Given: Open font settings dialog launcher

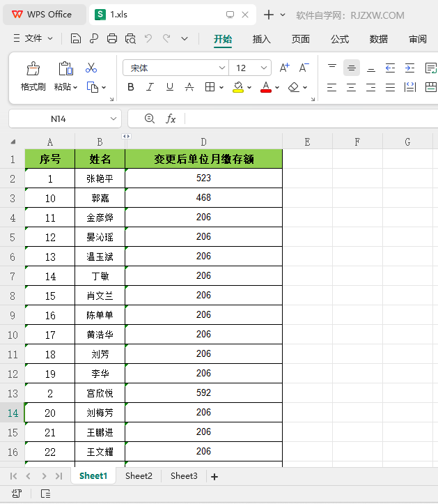Looking at the screenshot, I should pos(313,99).
